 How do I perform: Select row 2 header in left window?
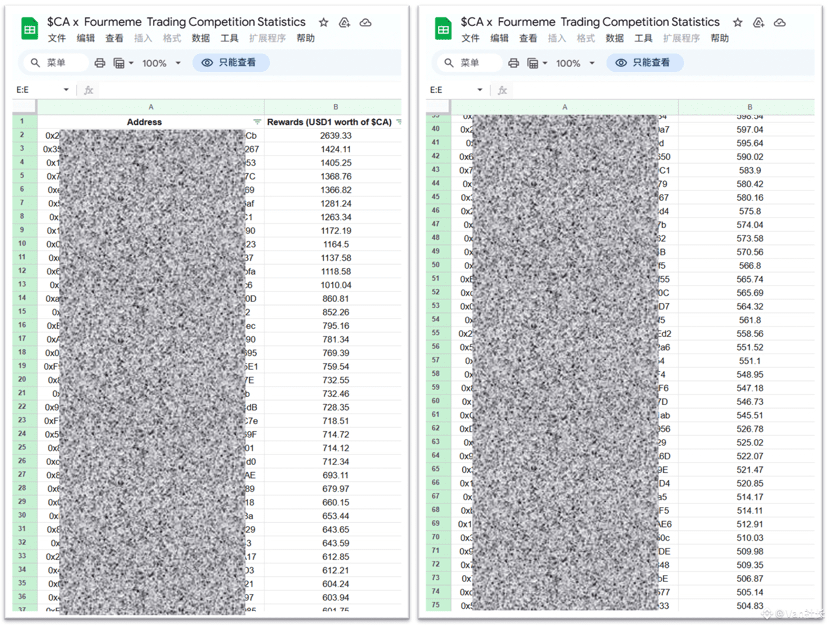coord(24,135)
